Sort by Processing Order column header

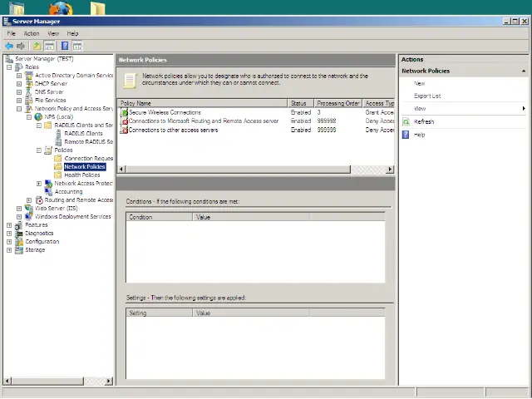point(338,103)
